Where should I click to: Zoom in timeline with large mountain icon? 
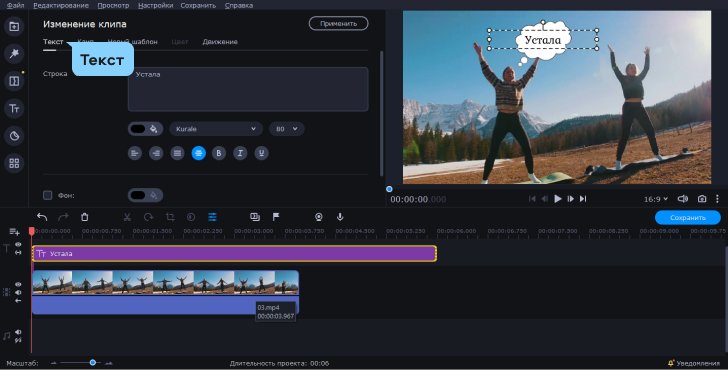109,363
